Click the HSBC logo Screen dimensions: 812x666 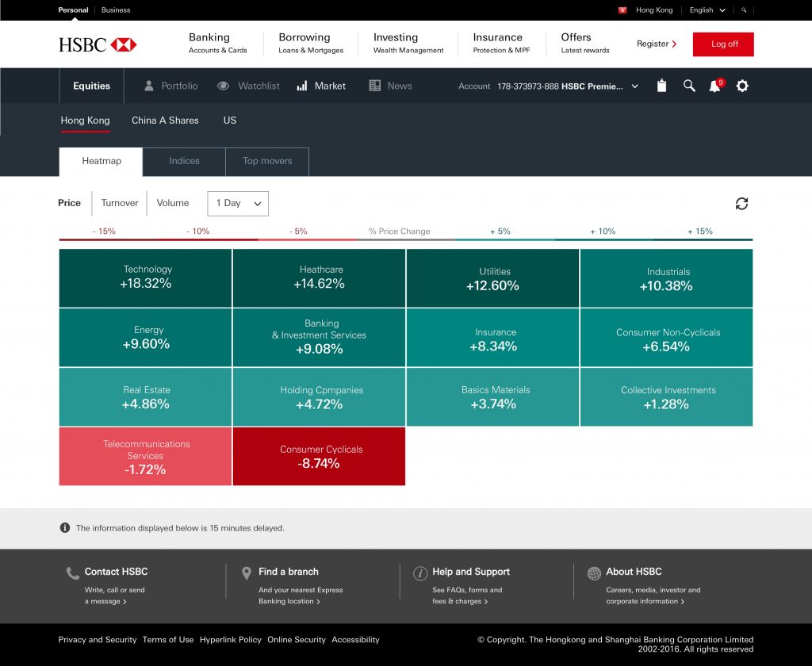click(x=98, y=44)
